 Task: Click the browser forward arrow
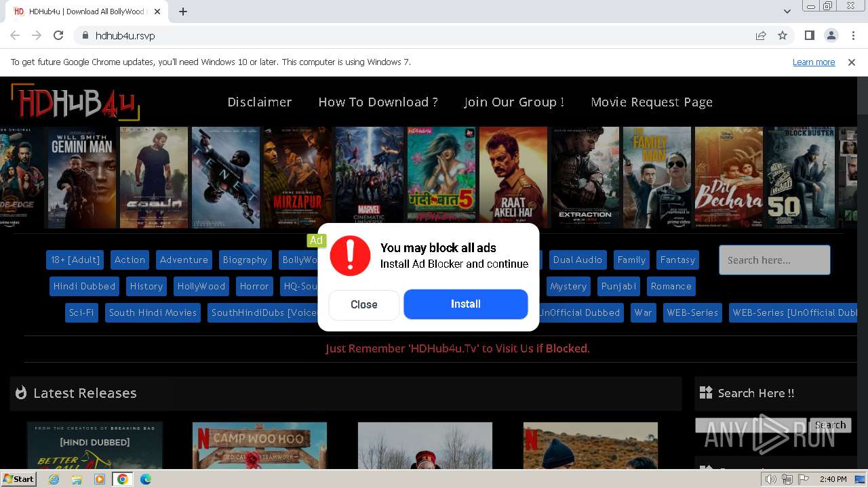pos(37,35)
